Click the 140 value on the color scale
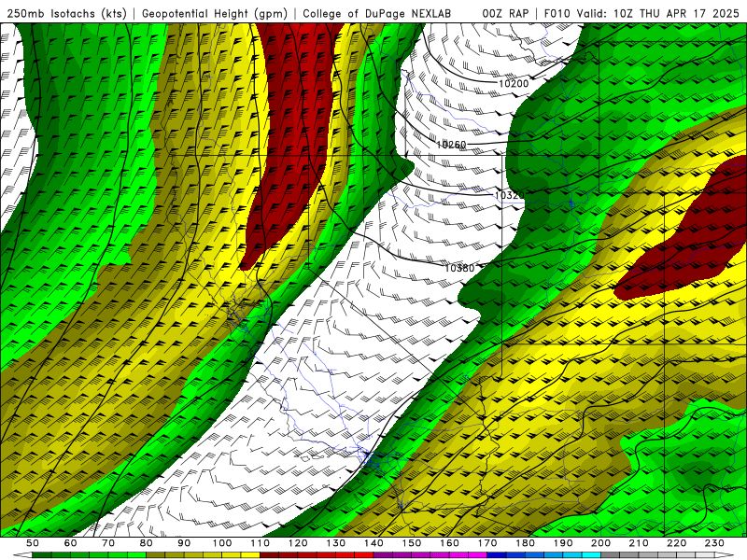 click(373, 543)
